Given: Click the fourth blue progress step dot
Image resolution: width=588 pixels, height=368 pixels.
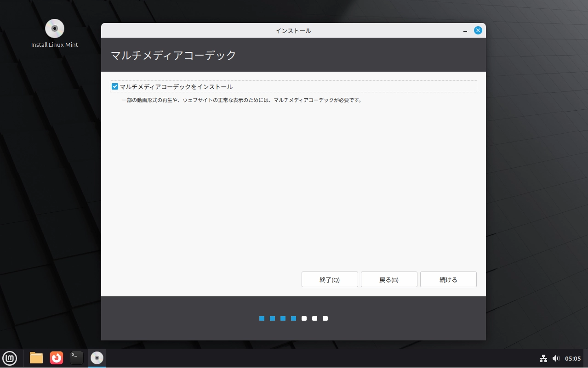Looking at the screenshot, I should pos(293,318).
